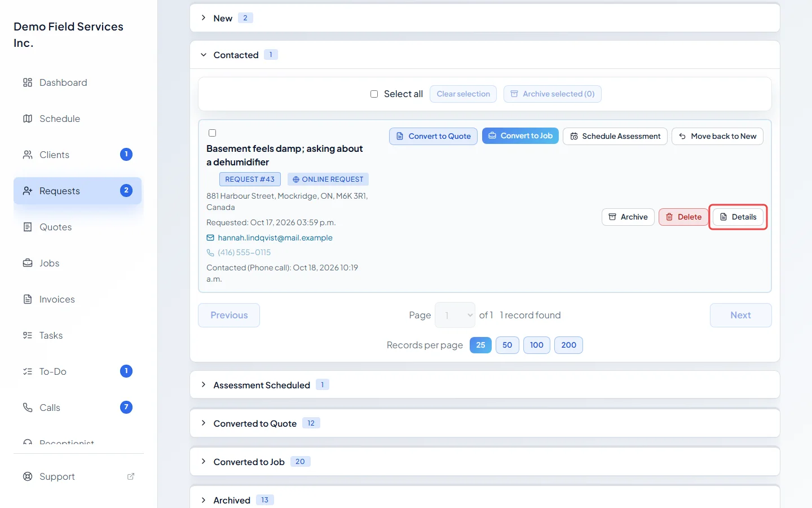Viewport: 812px width, 508px height.
Task: Click the calendar icon on Schedule Assessment
Action: pos(574,136)
